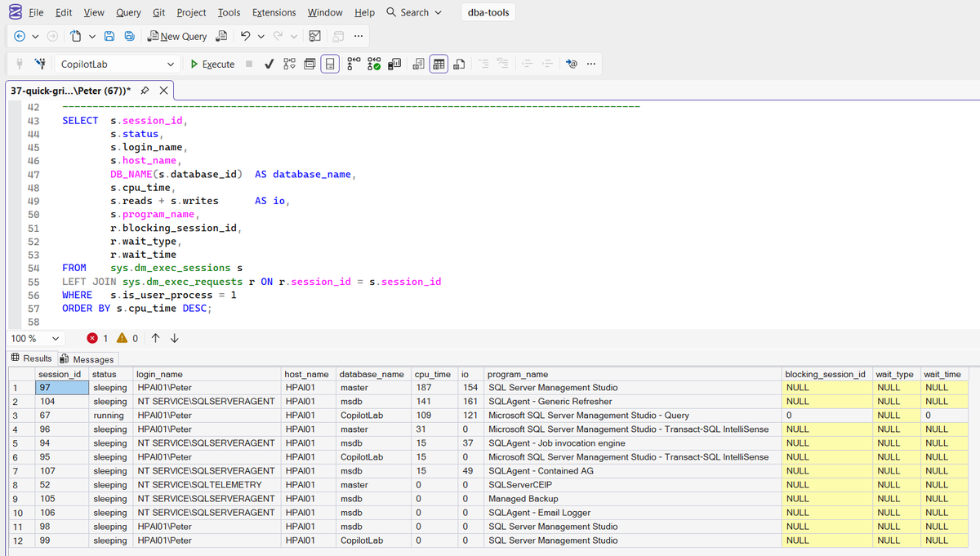Switch output to Results to Grid
980x556 pixels.
(x=439, y=64)
